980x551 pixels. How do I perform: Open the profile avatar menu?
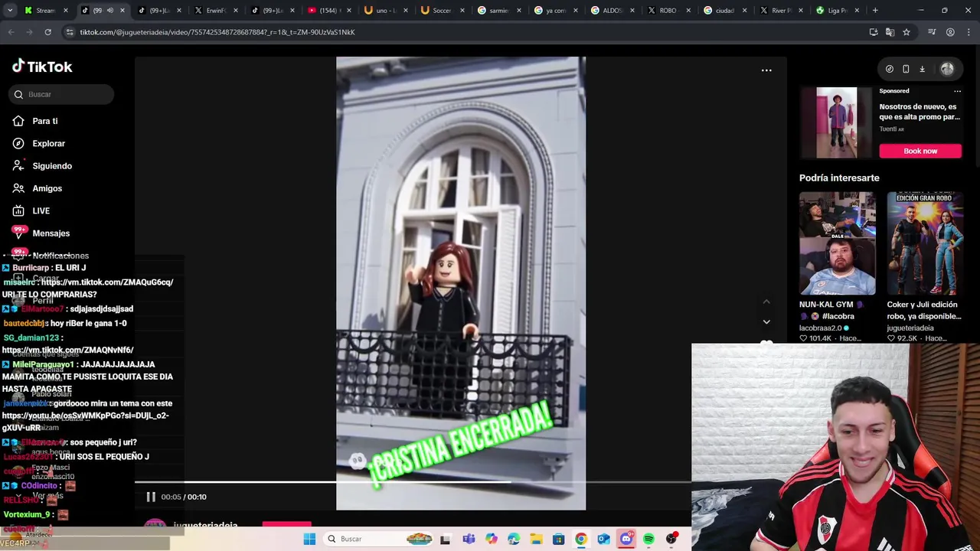[x=947, y=69]
